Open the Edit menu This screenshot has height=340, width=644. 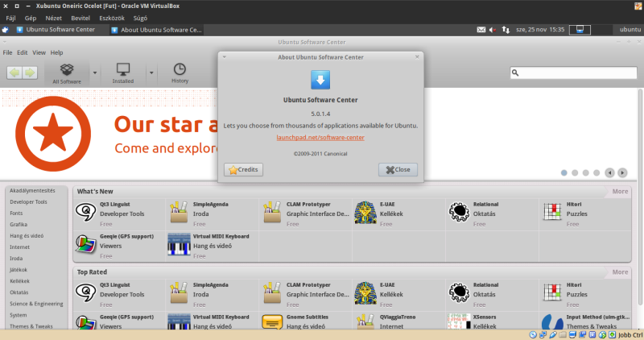click(x=23, y=52)
